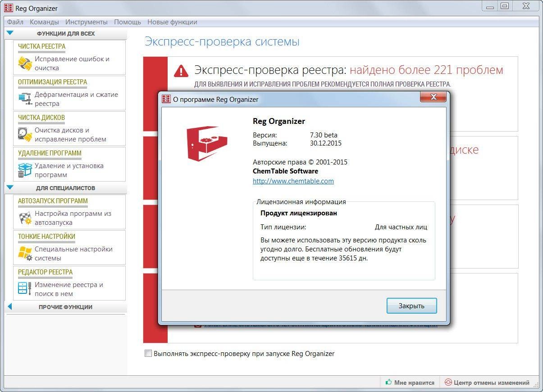543x392 pixels.
Task: Click the startup programs flag icon
Action: pyautogui.click(x=25, y=218)
